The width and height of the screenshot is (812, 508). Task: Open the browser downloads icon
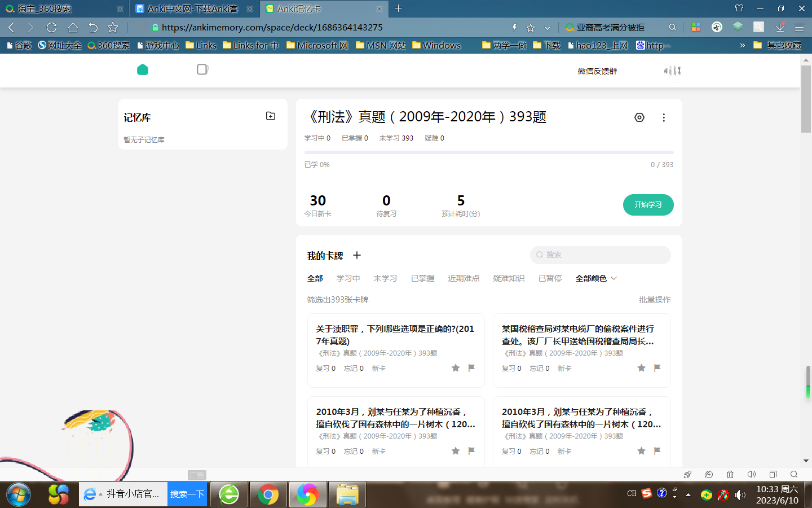[780, 27]
